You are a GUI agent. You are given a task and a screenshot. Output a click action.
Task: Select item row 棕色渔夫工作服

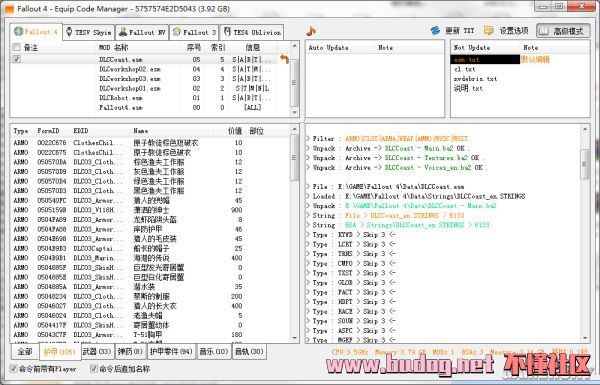(150, 162)
